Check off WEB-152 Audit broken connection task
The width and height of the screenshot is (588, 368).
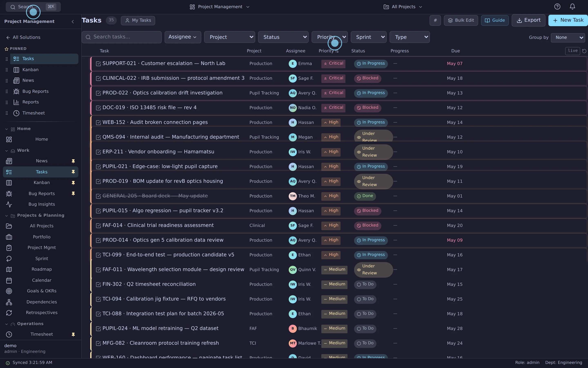(98, 123)
